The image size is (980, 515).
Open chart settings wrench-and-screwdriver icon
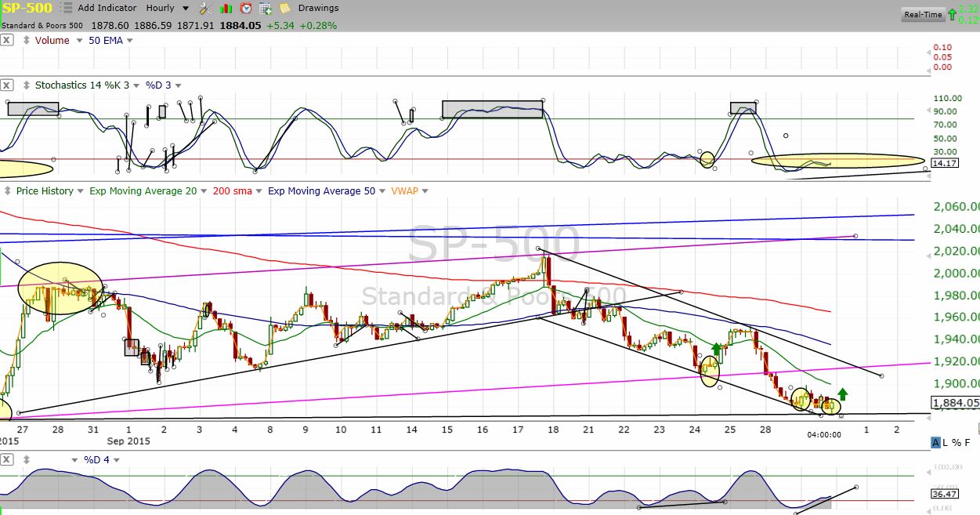click(205, 9)
